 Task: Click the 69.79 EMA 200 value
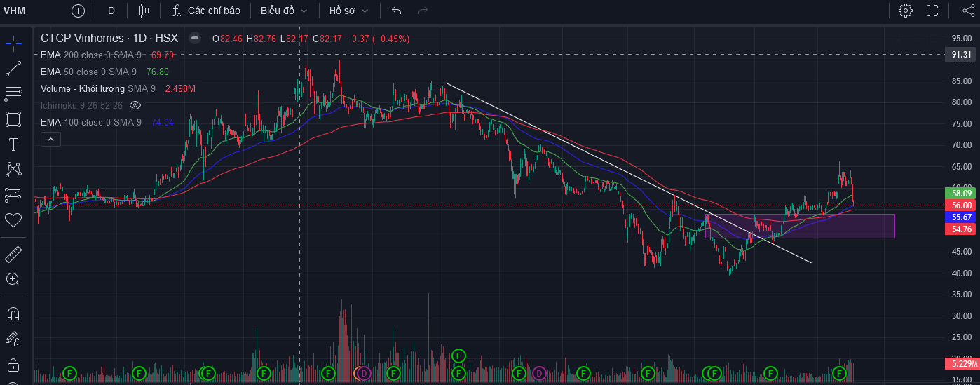162,55
